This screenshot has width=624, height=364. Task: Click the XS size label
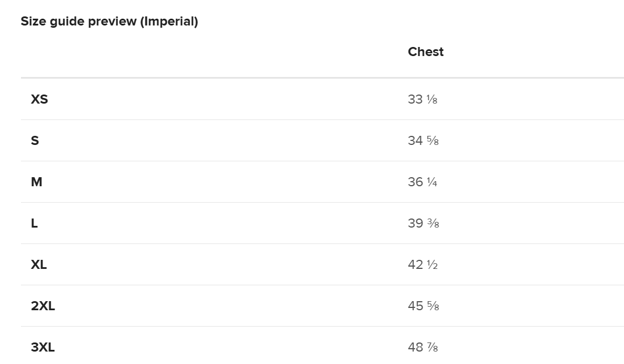tap(39, 100)
